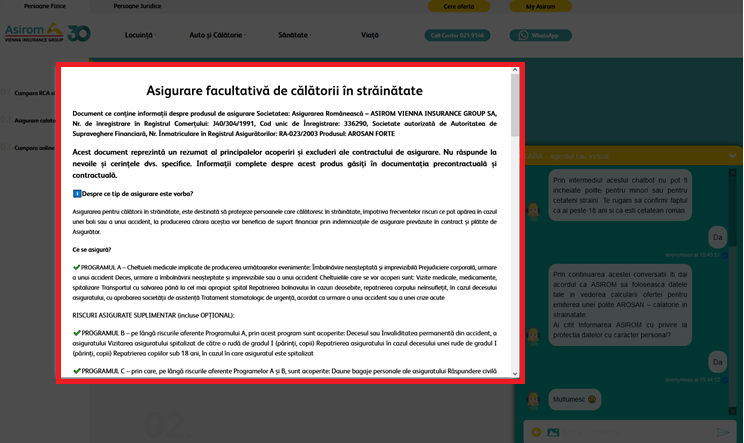This screenshot has width=744, height=443.
Task: Click the 'Da' reply sent at 10:43:51
Action: pyautogui.click(x=717, y=237)
